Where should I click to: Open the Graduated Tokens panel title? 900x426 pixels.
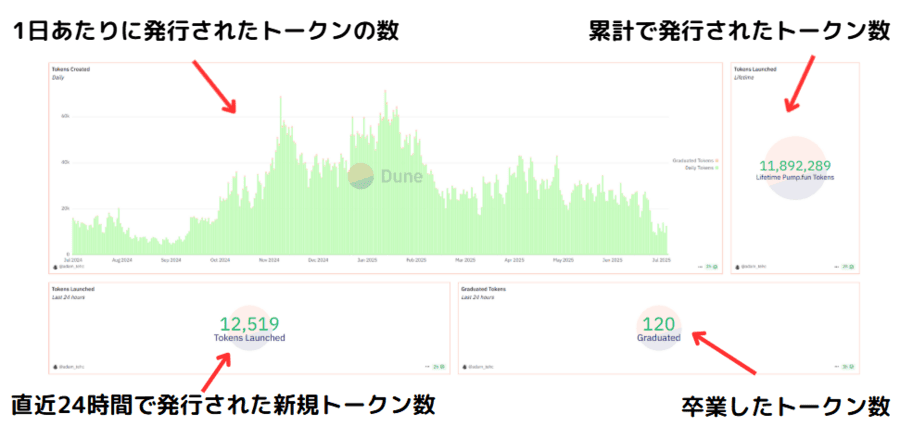(484, 289)
